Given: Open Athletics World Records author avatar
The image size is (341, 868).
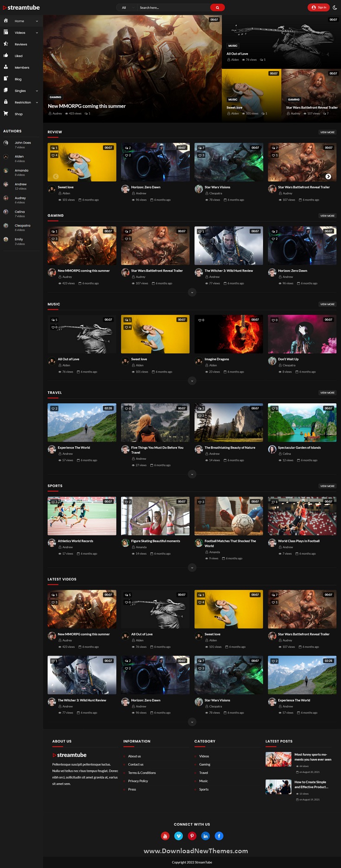Looking at the screenshot, I should [52, 543].
